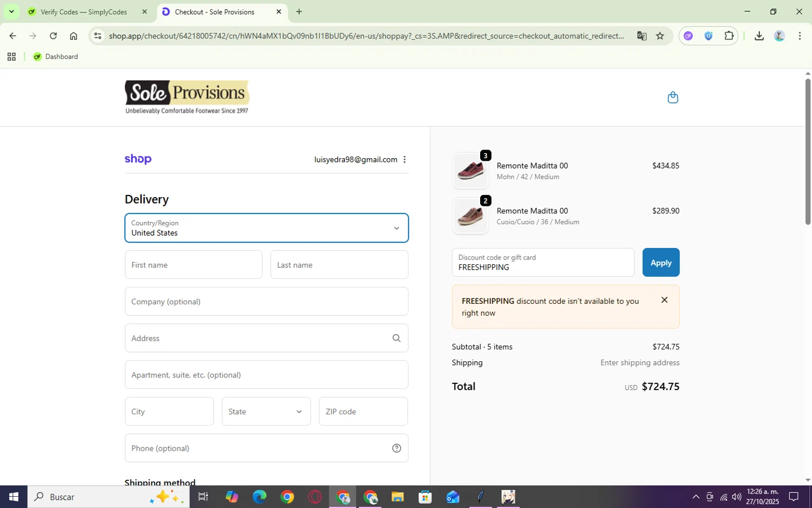The image size is (812, 508).
Task: Click the address search magnifier icon
Action: coord(396,338)
